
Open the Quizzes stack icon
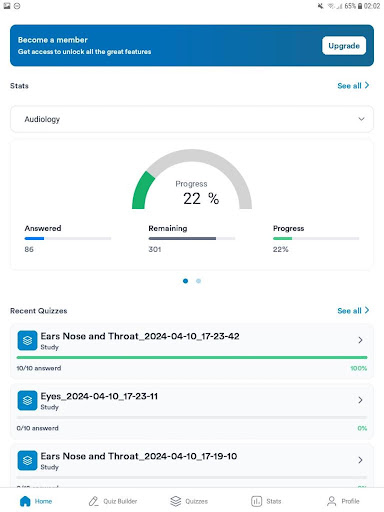(176, 501)
